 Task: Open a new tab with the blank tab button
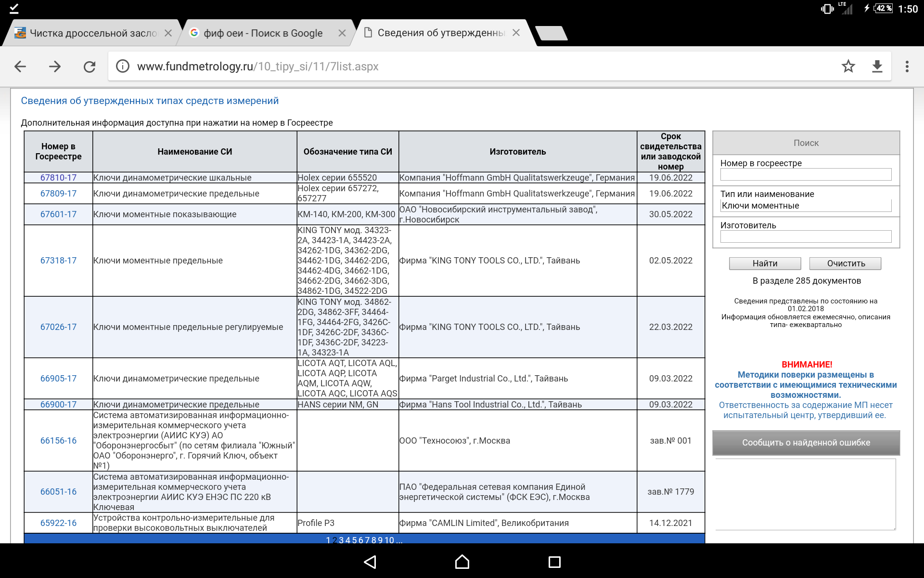pos(552,33)
